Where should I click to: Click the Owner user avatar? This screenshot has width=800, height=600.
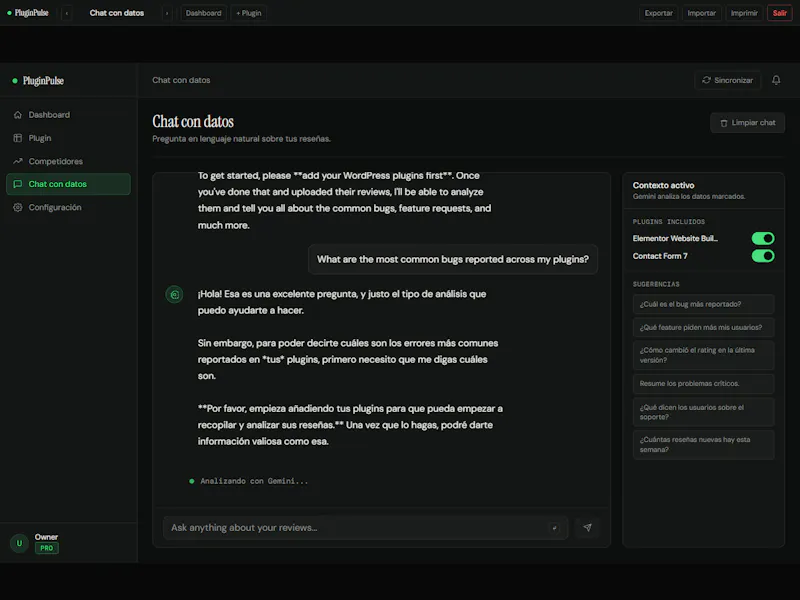coord(19,543)
